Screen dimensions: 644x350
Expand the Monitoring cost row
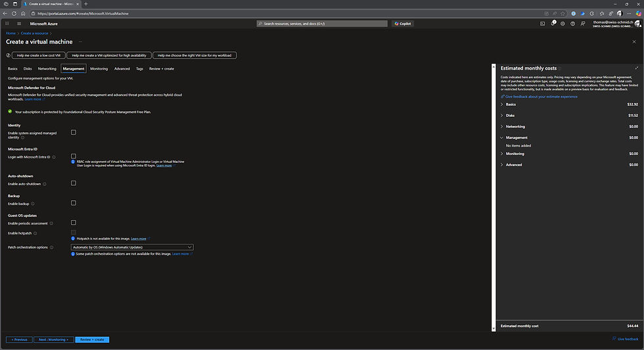569,154
